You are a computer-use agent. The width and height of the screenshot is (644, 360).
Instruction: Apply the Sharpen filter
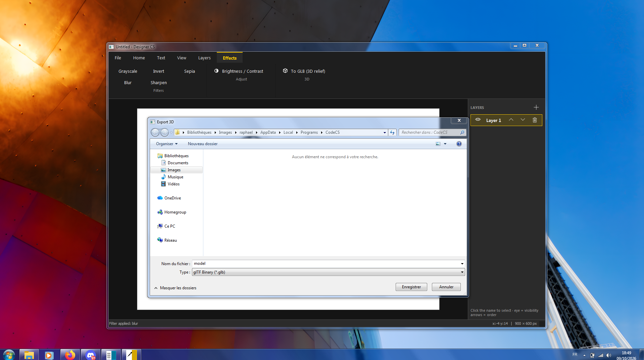(159, 83)
